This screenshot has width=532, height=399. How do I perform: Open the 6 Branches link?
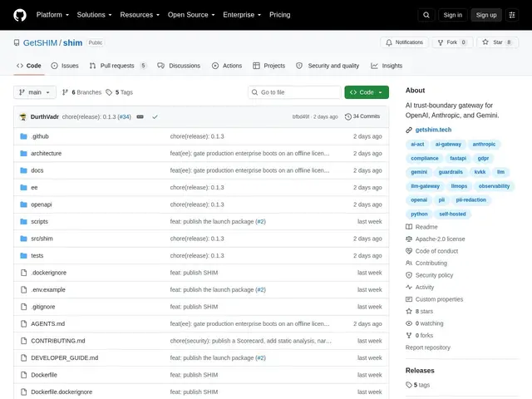(81, 92)
